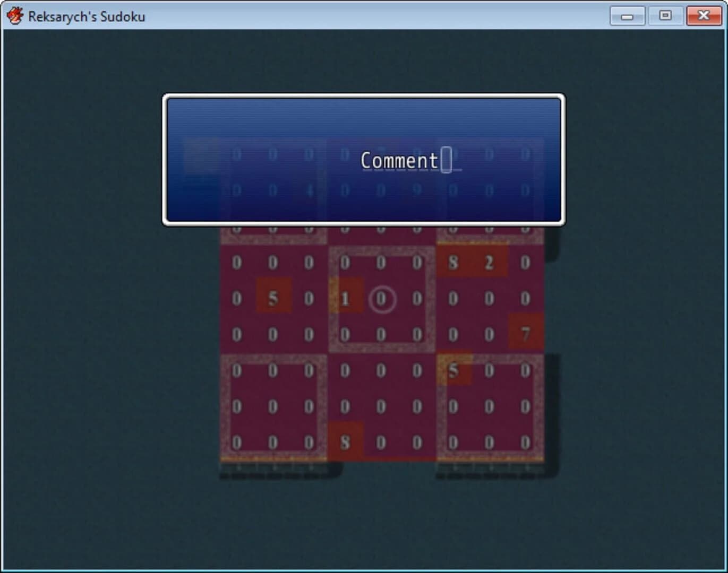
Task: Click the Comment dialog panel
Action: click(x=363, y=159)
